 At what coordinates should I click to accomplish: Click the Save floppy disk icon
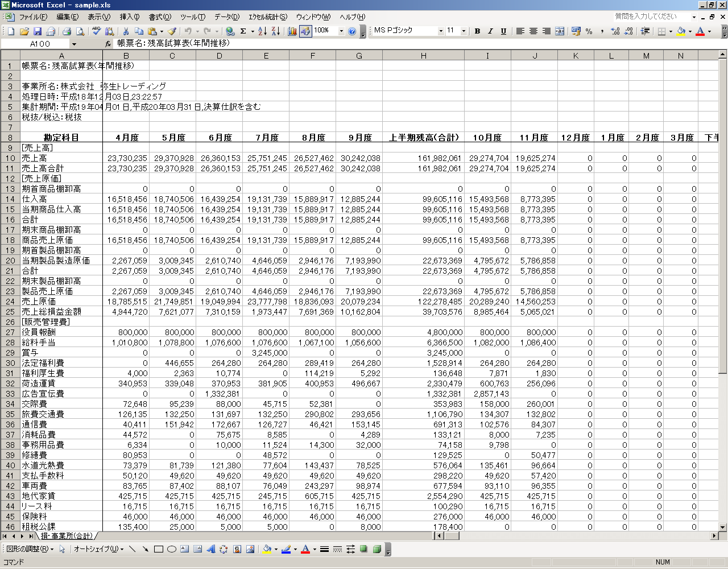38,31
